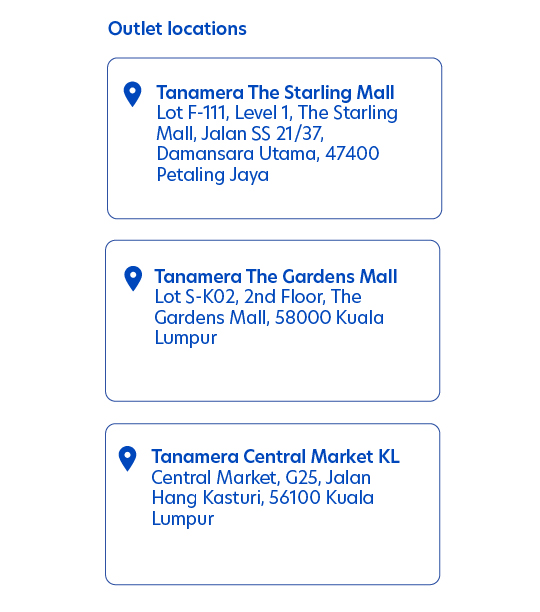Click the Petaling Jaya address text
Image resolution: width=540 pixels, height=612 pixels.
click(213, 175)
